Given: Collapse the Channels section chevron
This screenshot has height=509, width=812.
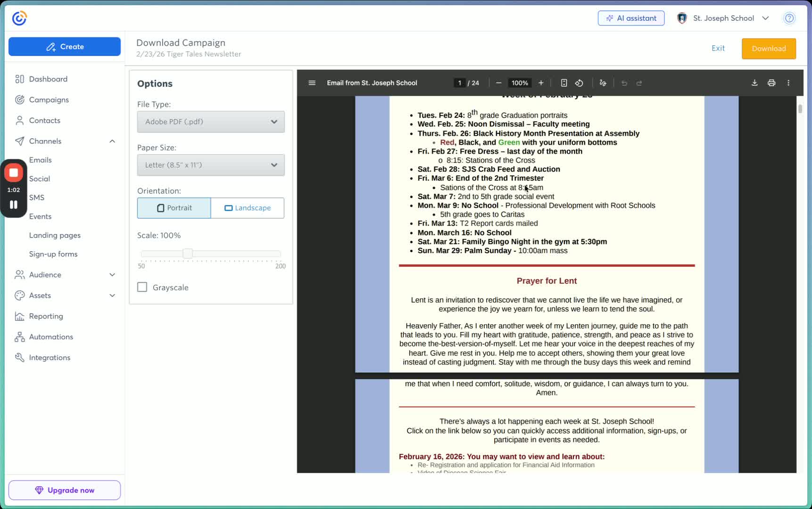Looking at the screenshot, I should point(112,141).
